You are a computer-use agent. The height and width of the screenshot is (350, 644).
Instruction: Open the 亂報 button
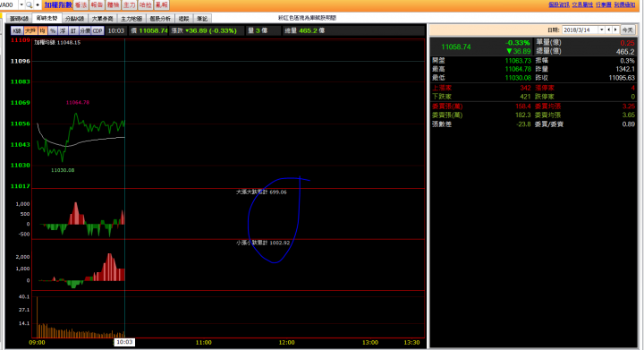161,5
